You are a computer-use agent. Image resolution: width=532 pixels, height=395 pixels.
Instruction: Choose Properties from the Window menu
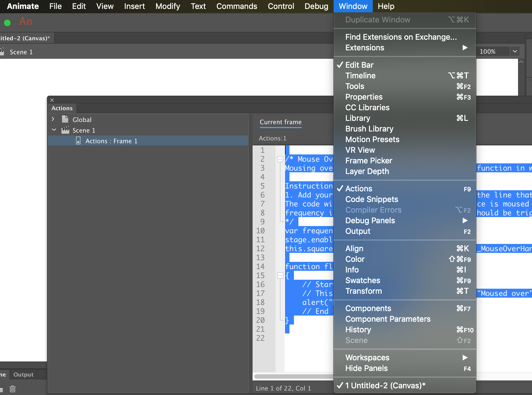click(x=405, y=97)
